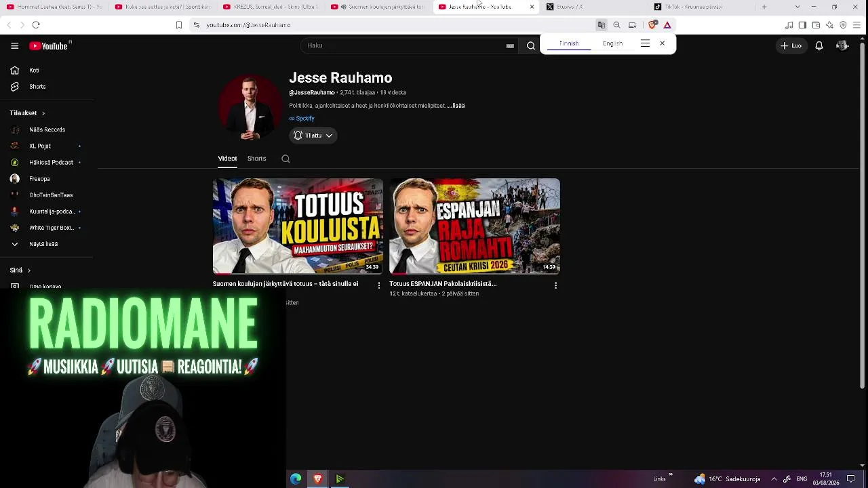
Task: Open Brave browser from taskbar
Action: (x=317, y=479)
